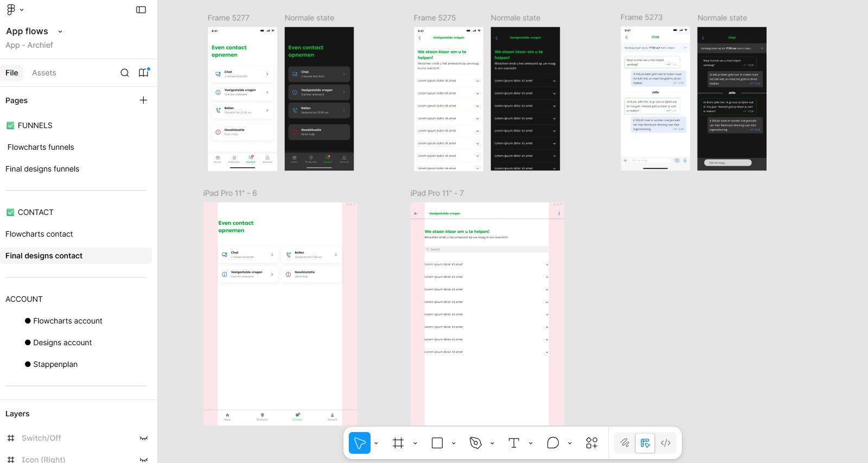Switch to the File tab
The height and width of the screenshot is (463, 868).
click(12, 73)
